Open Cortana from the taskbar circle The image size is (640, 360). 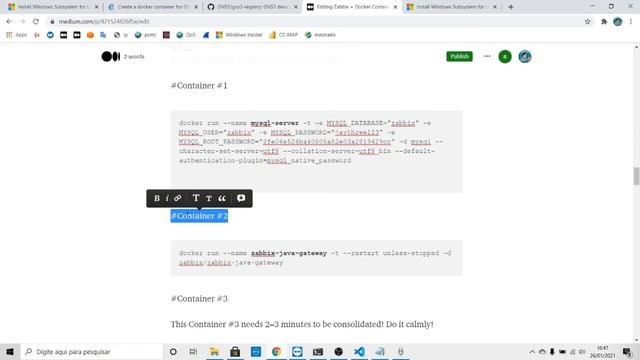[173, 351]
